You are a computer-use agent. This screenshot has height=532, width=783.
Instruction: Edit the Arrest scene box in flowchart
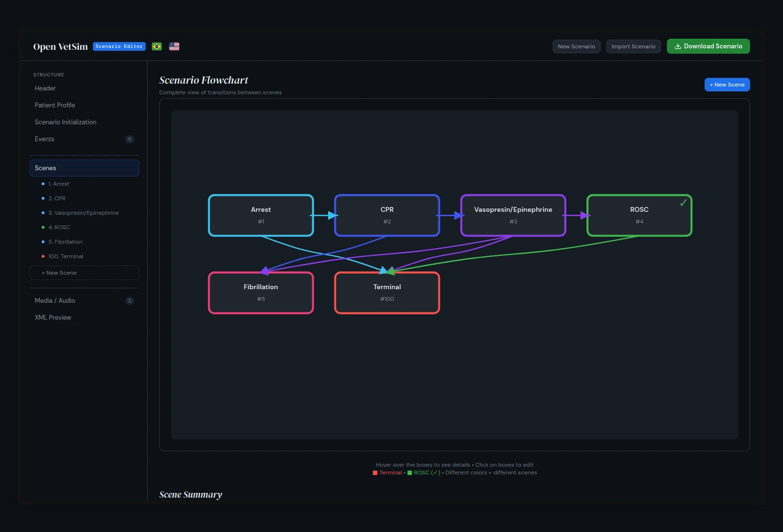[261, 215]
